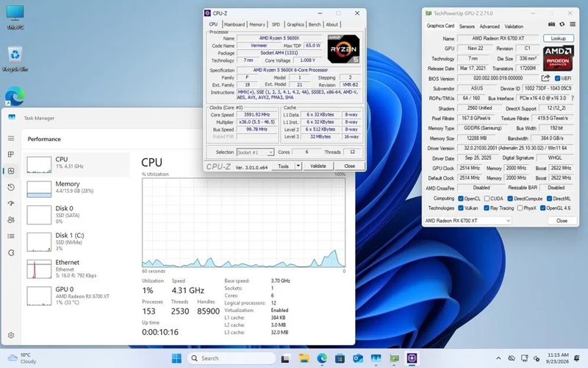This screenshot has width=588, height=368.
Task: Click GPU-Z refresh icon
Action: click(x=562, y=24)
